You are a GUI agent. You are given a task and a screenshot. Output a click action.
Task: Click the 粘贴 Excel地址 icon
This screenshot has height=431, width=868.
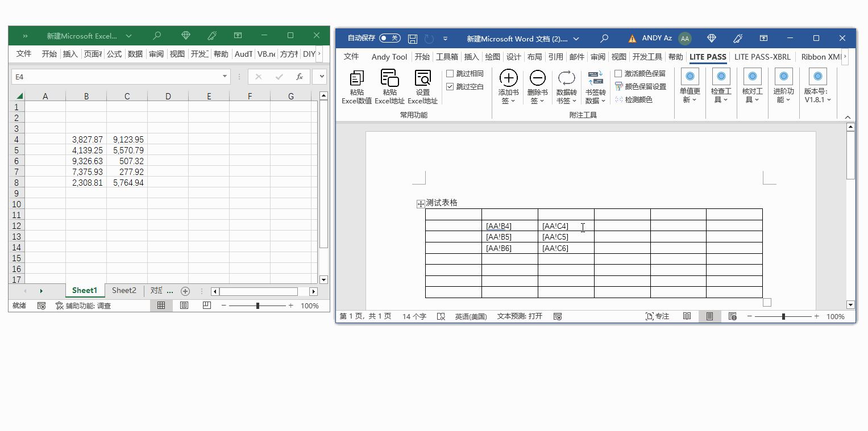coord(389,78)
